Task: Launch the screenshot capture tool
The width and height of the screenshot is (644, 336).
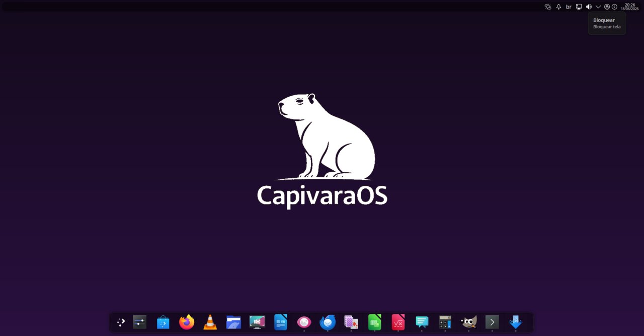Action: tap(257, 322)
